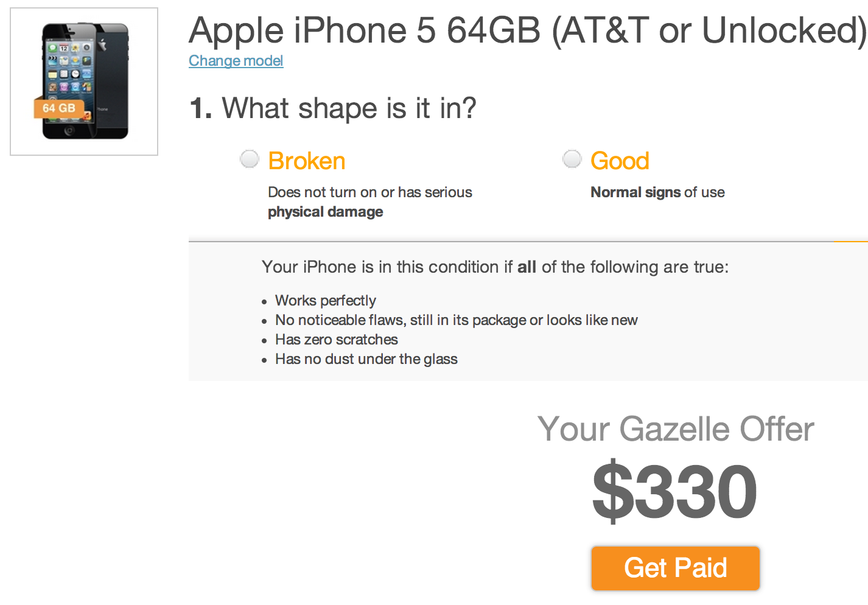
Task: Click the Apple iPhone 5 64GB title
Action: [x=527, y=30]
